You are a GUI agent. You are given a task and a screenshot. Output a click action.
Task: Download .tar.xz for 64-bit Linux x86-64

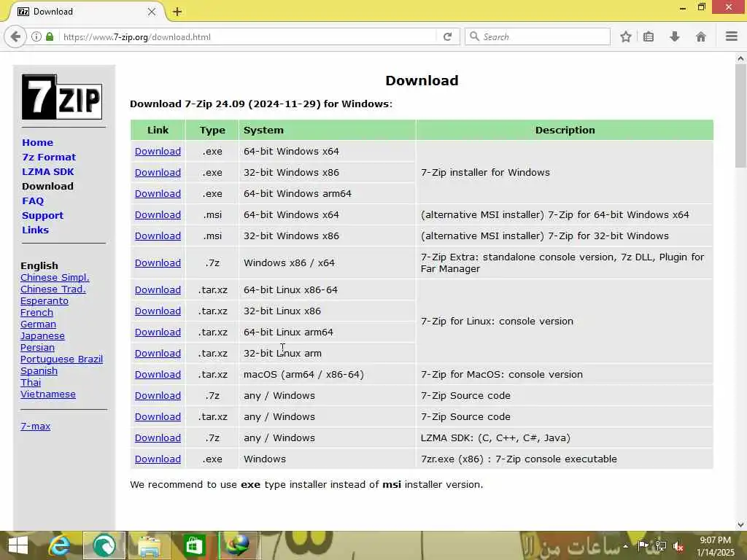[x=158, y=290]
